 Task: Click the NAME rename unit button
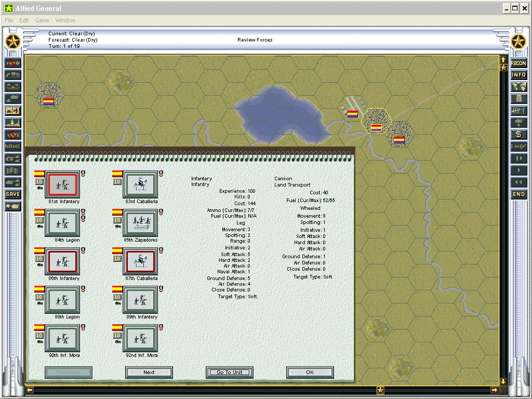[13, 147]
